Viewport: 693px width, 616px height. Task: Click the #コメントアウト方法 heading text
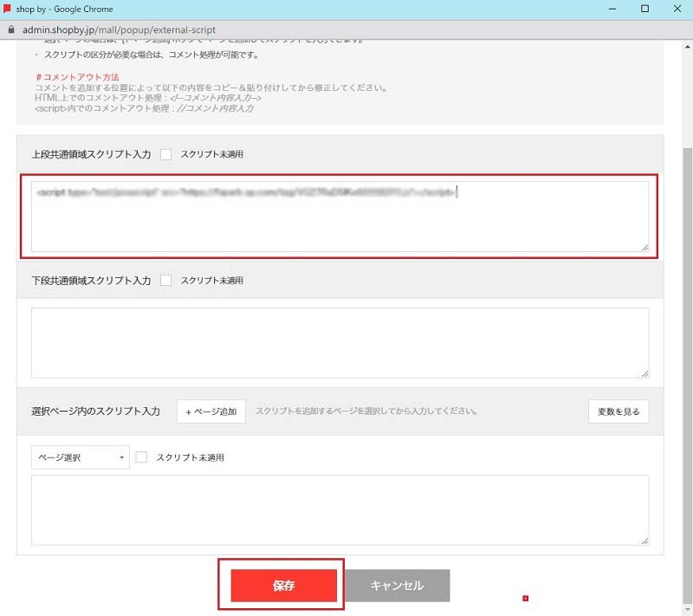[77, 77]
